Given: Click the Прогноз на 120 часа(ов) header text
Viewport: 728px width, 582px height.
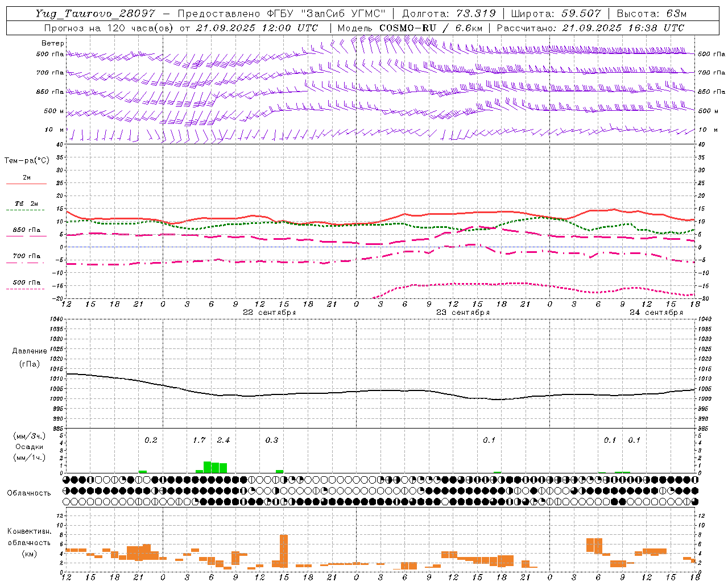Looking at the screenshot, I should coord(109,28).
